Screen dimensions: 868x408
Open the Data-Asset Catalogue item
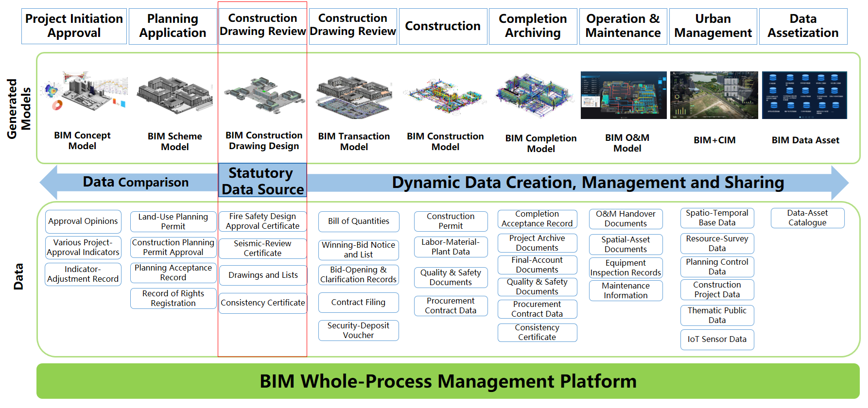click(807, 218)
